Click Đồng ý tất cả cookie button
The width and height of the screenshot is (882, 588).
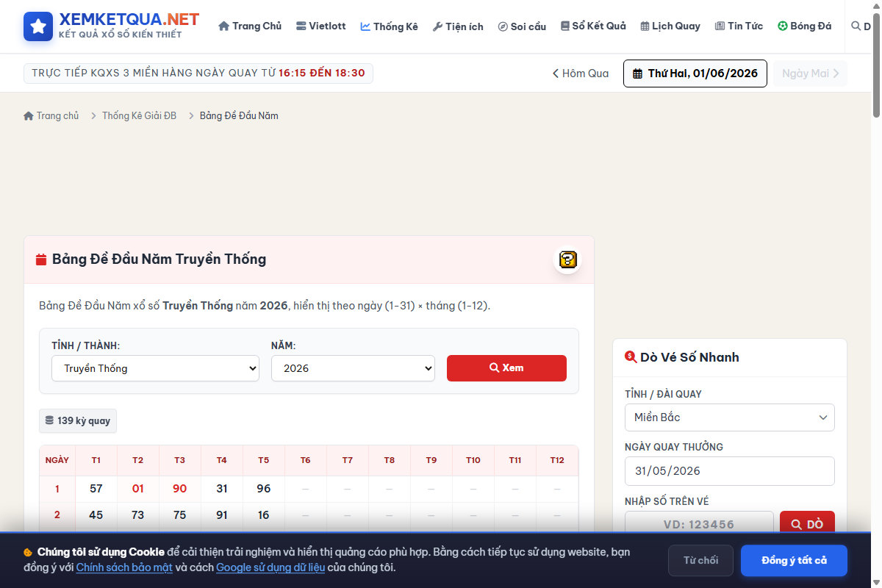pyautogui.click(x=794, y=560)
